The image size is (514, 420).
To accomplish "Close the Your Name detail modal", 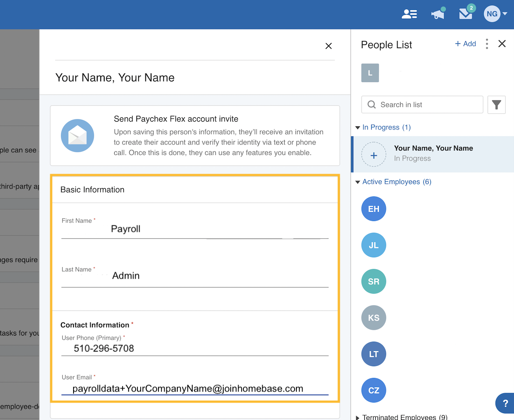I will point(328,46).
